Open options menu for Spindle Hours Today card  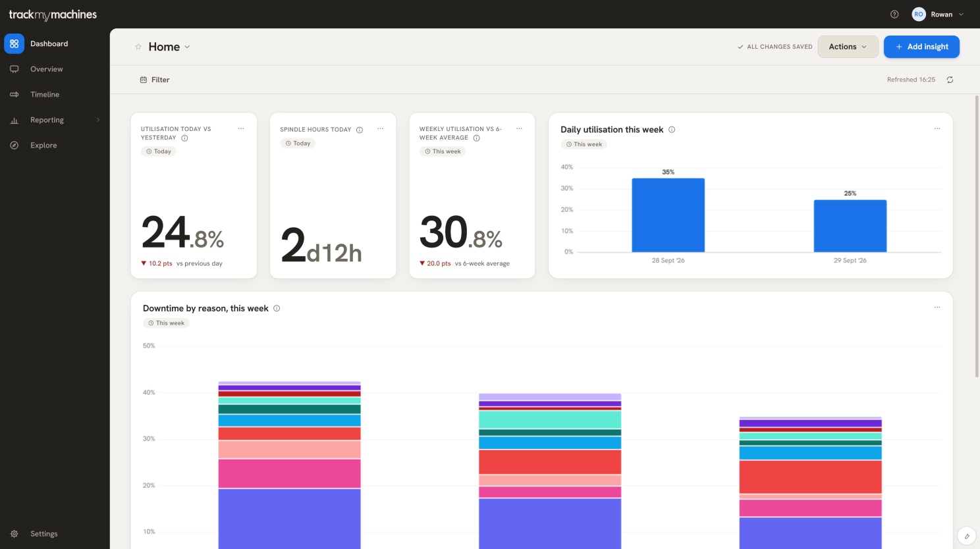pos(381,129)
